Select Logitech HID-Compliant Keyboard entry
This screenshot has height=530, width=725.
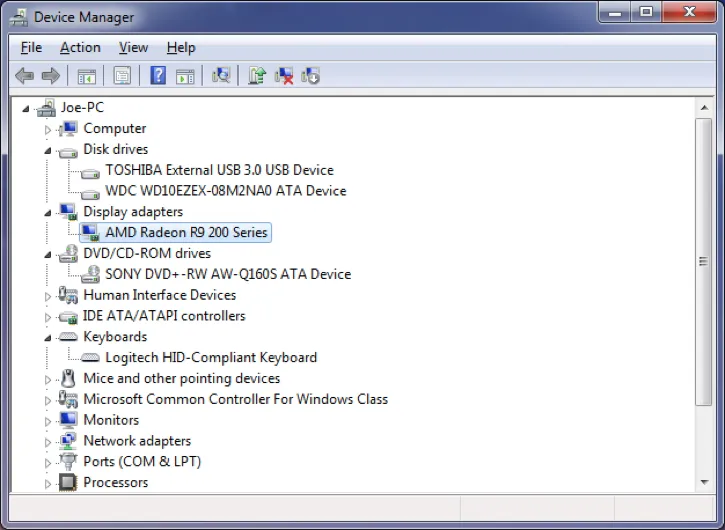coord(210,357)
